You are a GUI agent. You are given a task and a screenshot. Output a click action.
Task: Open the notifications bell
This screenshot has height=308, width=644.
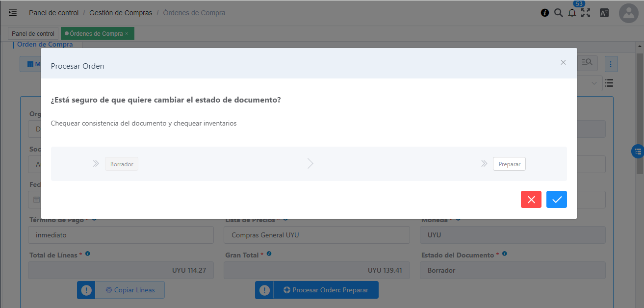coord(572,13)
